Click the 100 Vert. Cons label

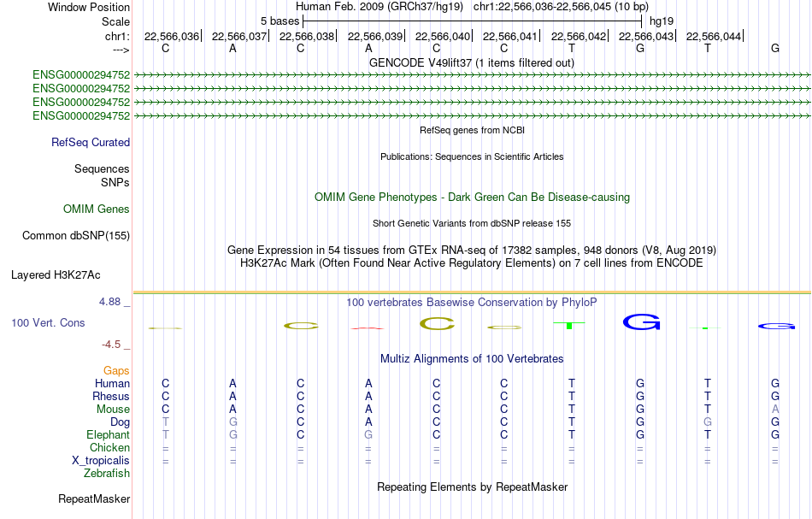(x=48, y=322)
